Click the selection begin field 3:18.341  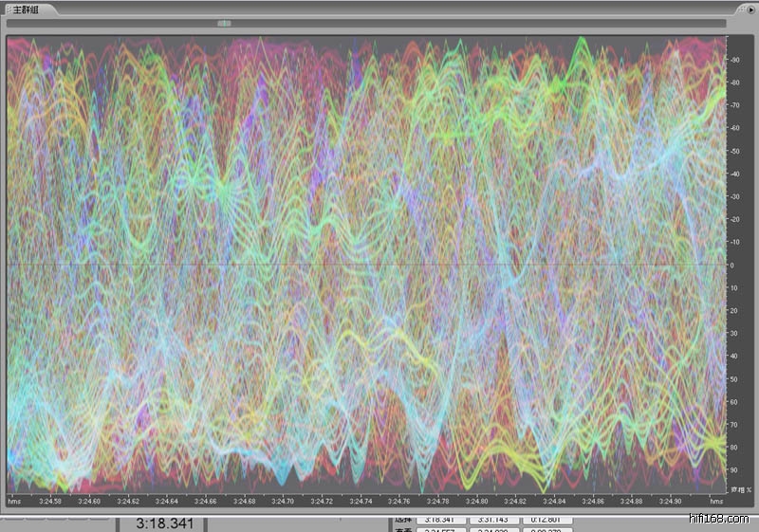(438, 520)
